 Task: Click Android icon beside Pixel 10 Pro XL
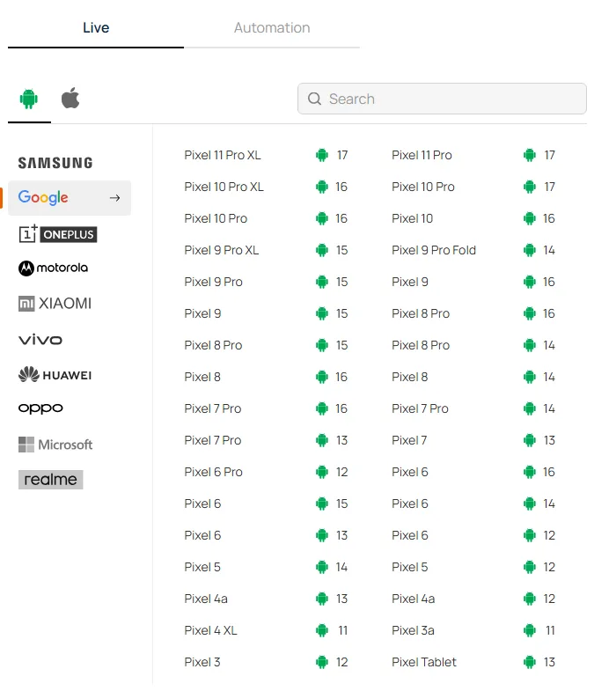pyautogui.click(x=322, y=187)
